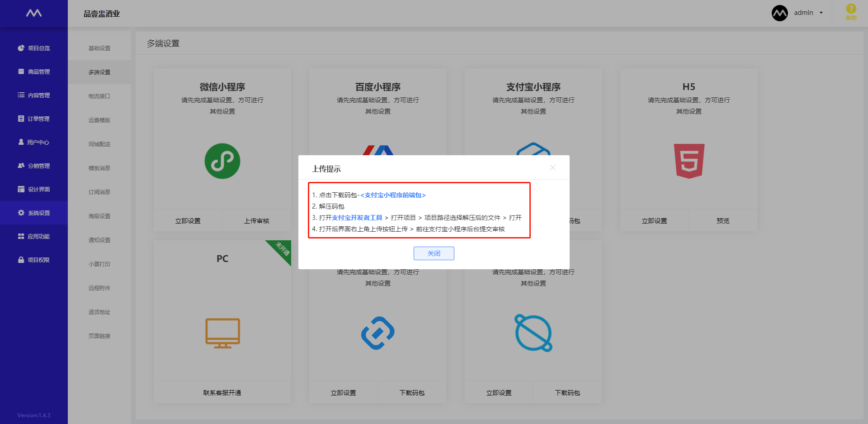Click 立即设置 below the planet logo card
This screenshot has width=868, height=424.
[x=499, y=393]
